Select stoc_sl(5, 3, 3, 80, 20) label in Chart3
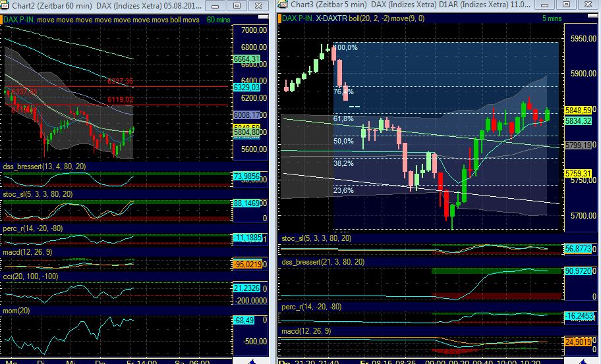The width and height of the screenshot is (601, 364). [x=316, y=238]
